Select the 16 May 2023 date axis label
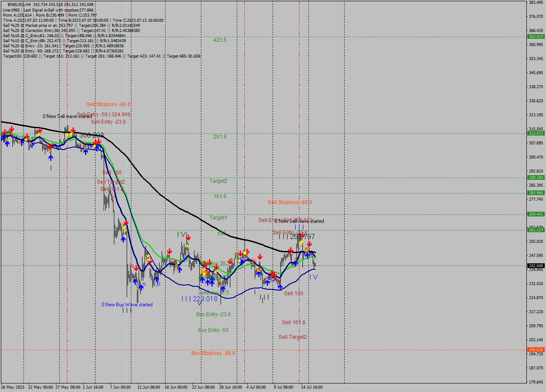The width and height of the screenshot is (546, 392). pyautogui.click(x=13, y=388)
